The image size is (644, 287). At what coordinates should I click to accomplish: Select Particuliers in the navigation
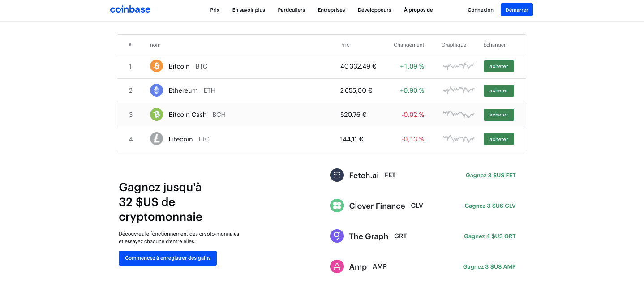[291, 9]
